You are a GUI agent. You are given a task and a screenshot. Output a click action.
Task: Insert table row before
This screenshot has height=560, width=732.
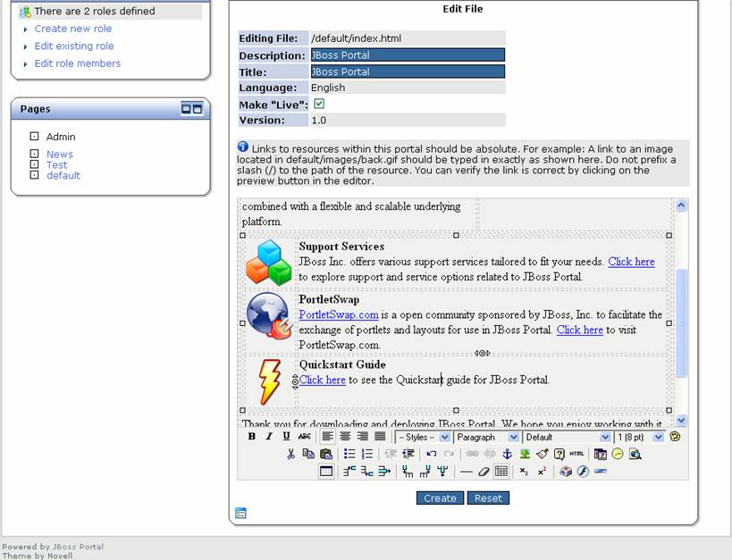tap(349, 472)
